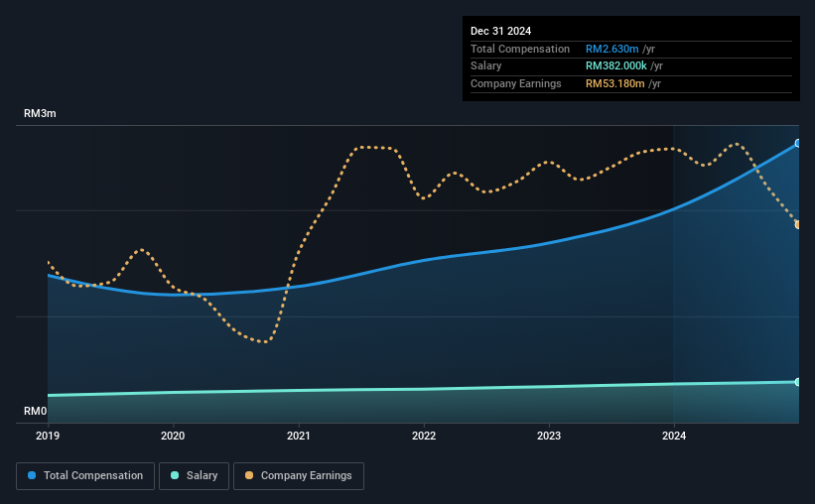Click the Dec 31 2024 tooltip date

500,31
